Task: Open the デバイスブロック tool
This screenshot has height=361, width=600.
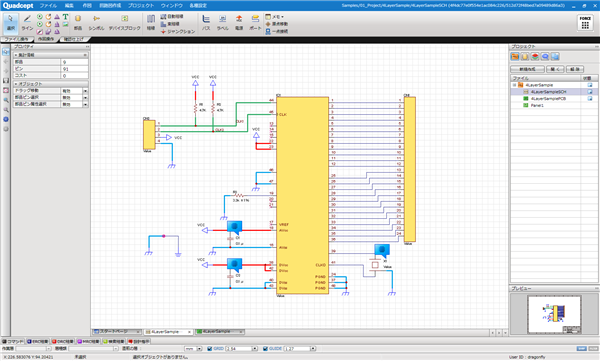Action: pos(125,23)
